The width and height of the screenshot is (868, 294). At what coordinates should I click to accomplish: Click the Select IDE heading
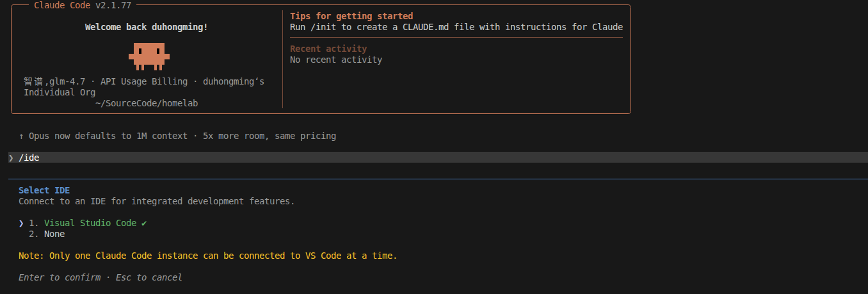point(44,190)
